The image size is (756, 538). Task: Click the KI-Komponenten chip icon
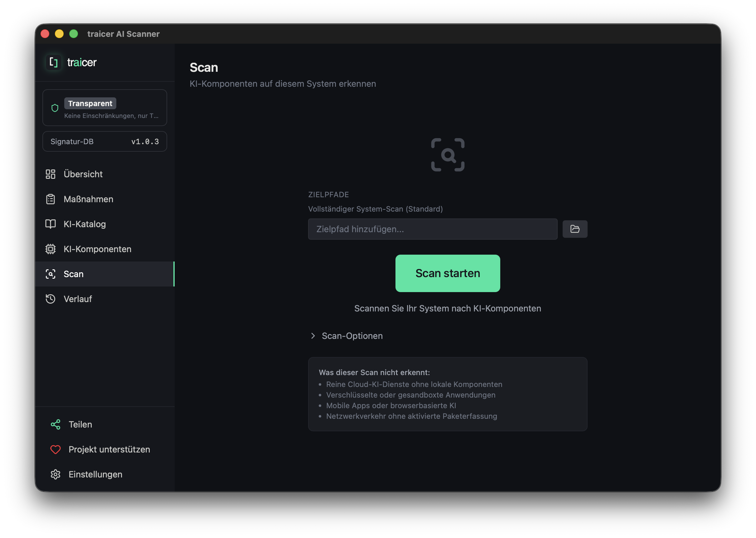50,249
